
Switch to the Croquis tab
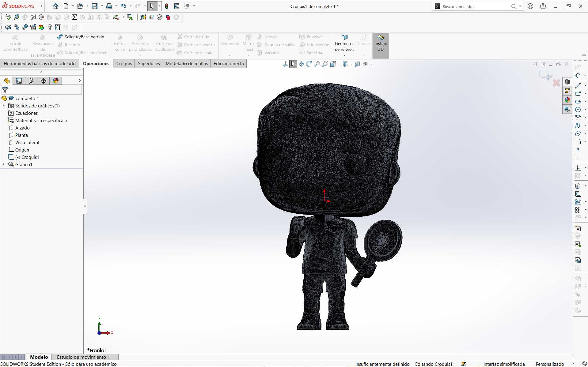[124, 64]
